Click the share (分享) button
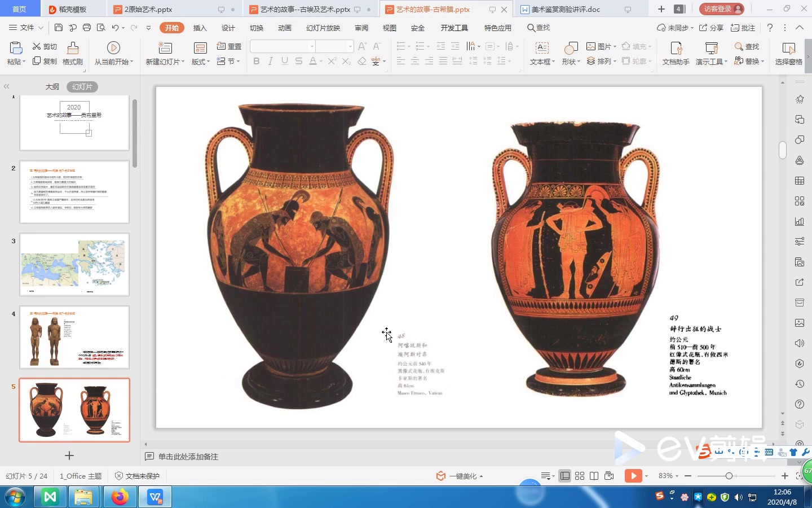The height and width of the screenshot is (508, 812). (711, 28)
